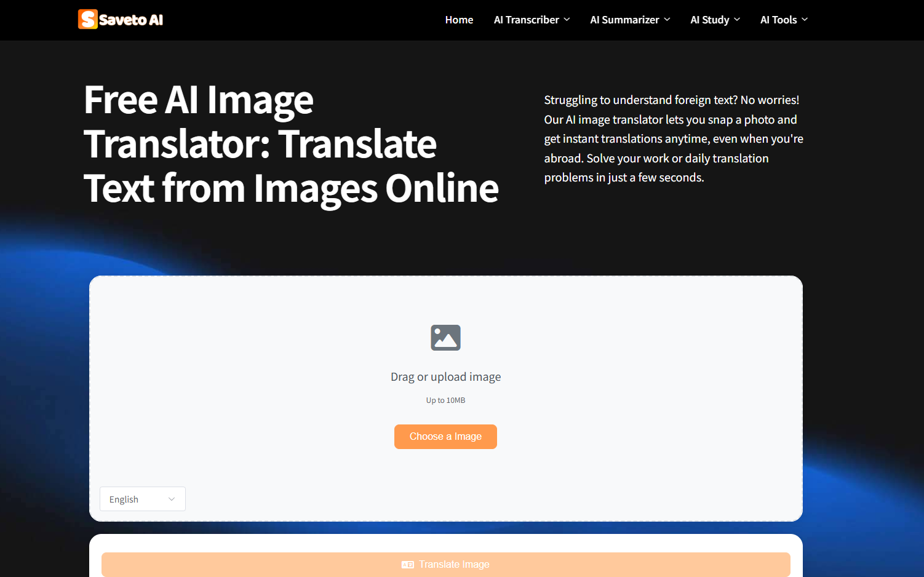Click the Translate Image button
The image size is (924, 577).
coord(445,563)
